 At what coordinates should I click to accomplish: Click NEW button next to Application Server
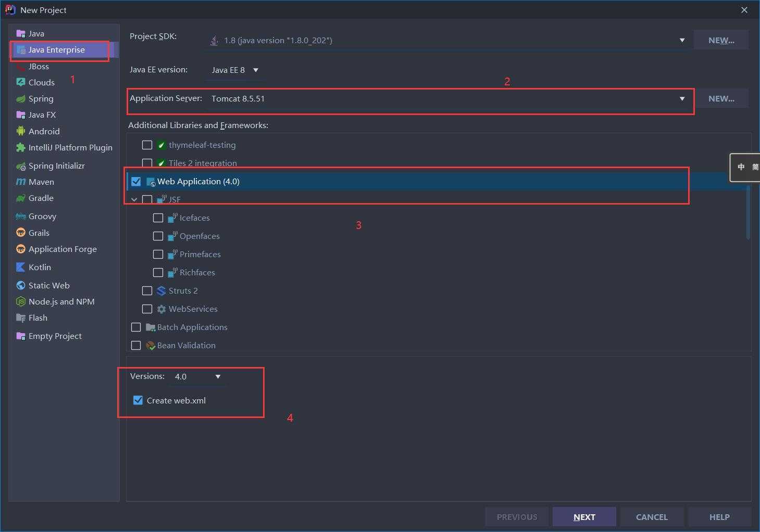coord(721,98)
